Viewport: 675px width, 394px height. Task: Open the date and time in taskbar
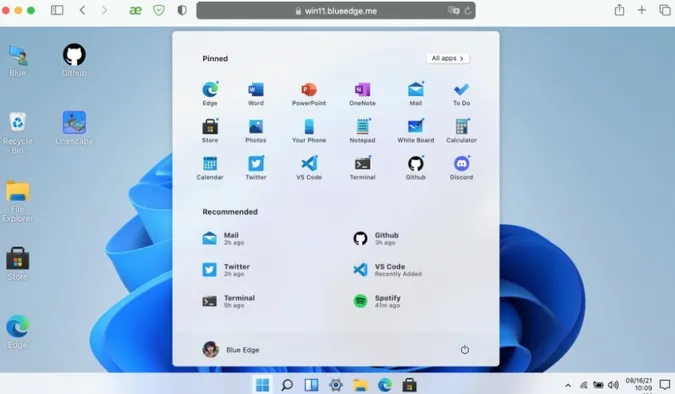[x=639, y=385]
